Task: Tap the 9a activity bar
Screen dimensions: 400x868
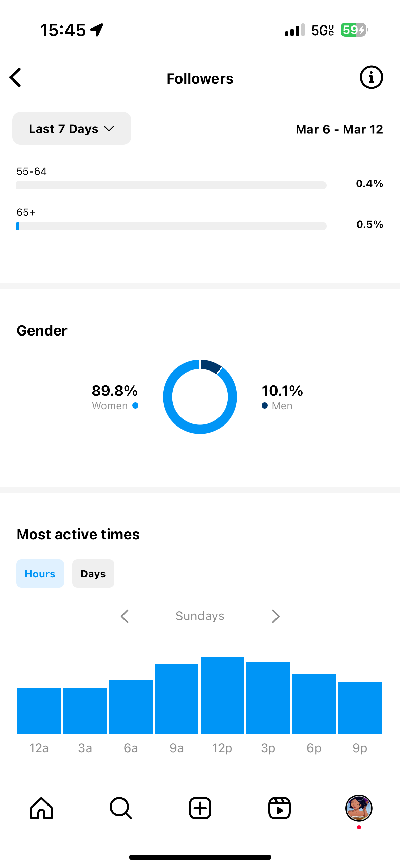Action: pos(176,699)
